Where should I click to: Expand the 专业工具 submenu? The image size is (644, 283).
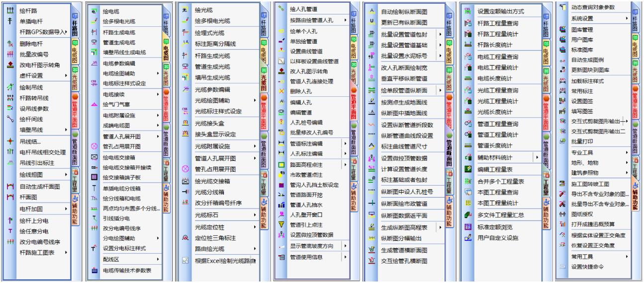coord(627,152)
